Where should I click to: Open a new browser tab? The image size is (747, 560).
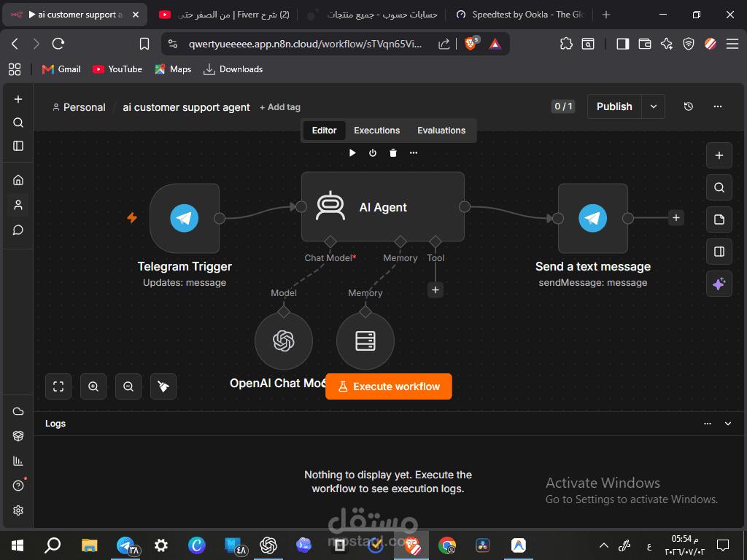606,15
